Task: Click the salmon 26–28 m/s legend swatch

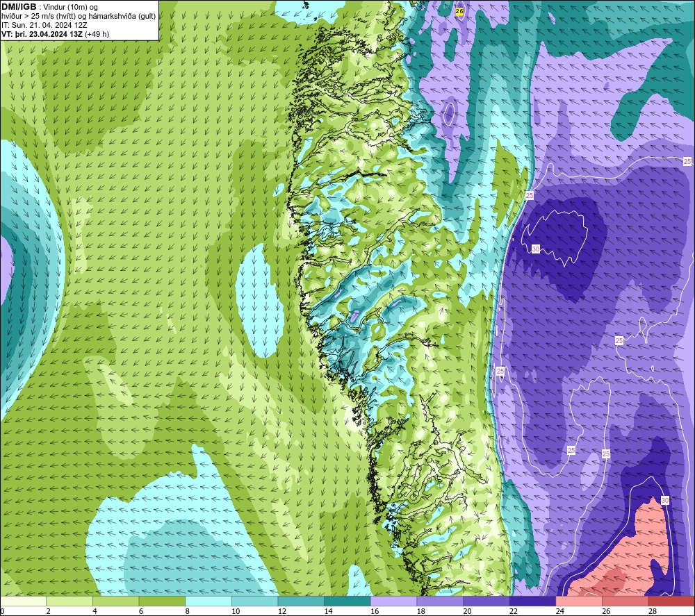Action: [x=625, y=601]
